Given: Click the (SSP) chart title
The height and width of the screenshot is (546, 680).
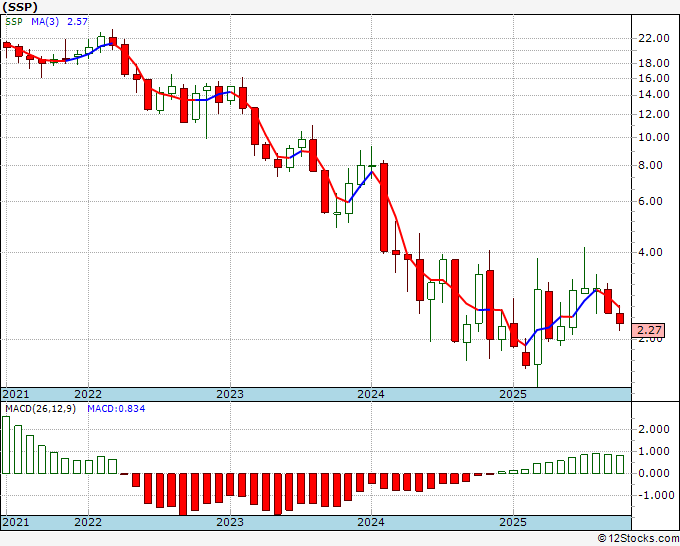Looking at the screenshot, I should (20, 7).
